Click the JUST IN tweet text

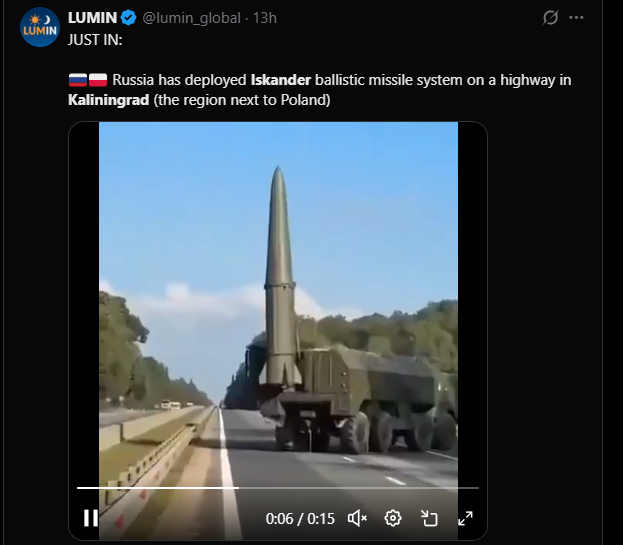[95, 40]
